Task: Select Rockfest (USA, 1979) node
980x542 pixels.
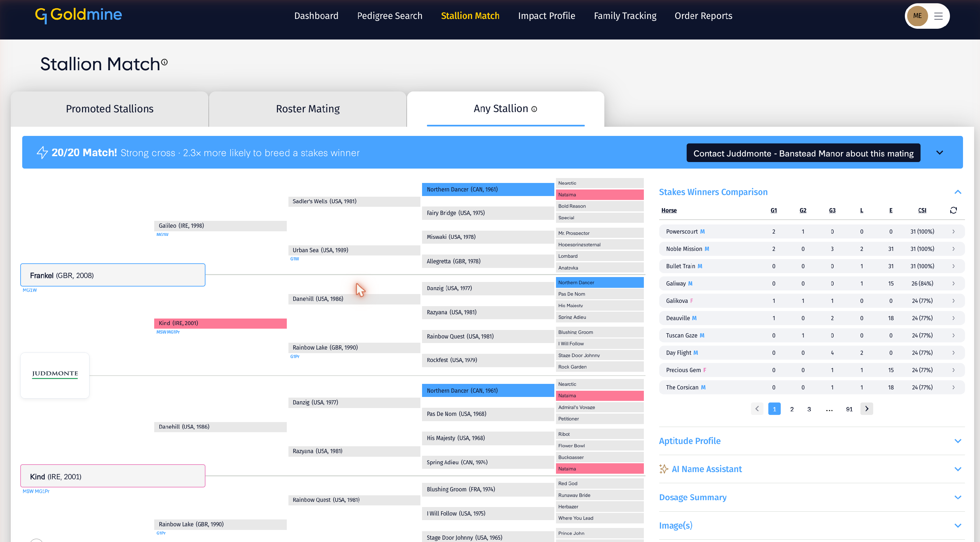Action: pyautogui.click(x=488, y=360)
